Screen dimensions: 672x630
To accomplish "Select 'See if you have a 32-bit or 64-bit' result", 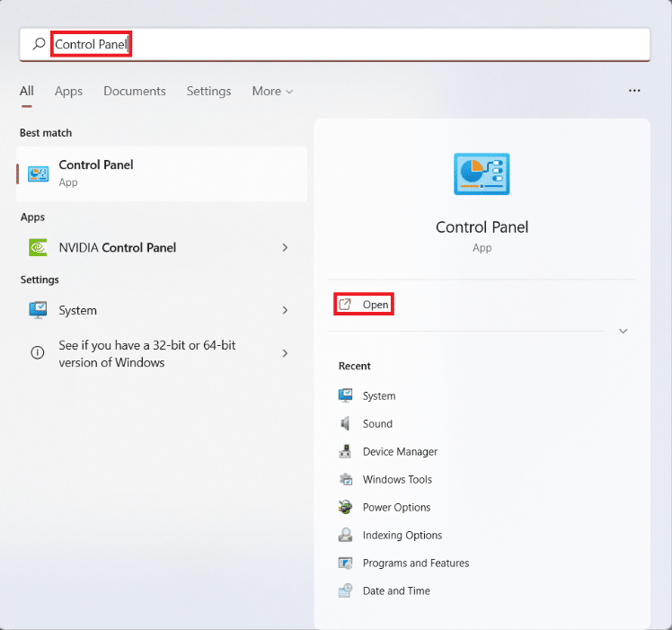I will [147, 354].
